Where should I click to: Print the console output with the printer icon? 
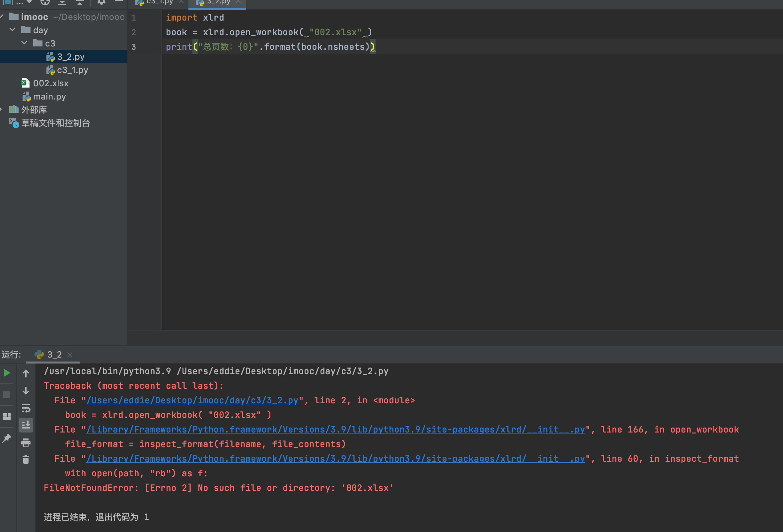click(x=26, y=442)
